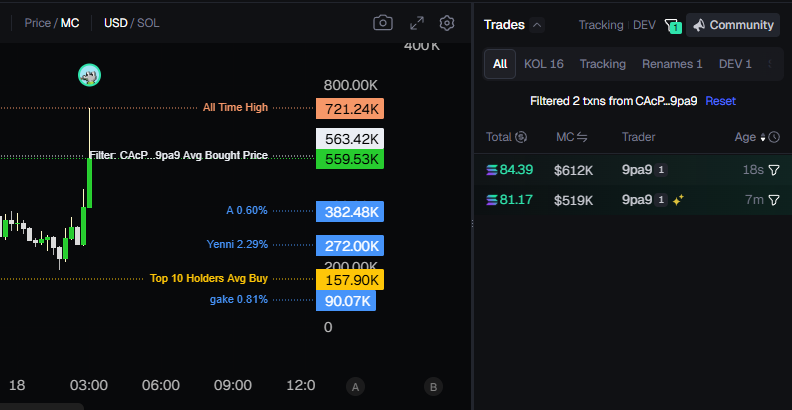Image resolution: width=792 pixels, height=410 pixels.
Task: Click the A 0.60% holder label
Action: tap(247, 210)
